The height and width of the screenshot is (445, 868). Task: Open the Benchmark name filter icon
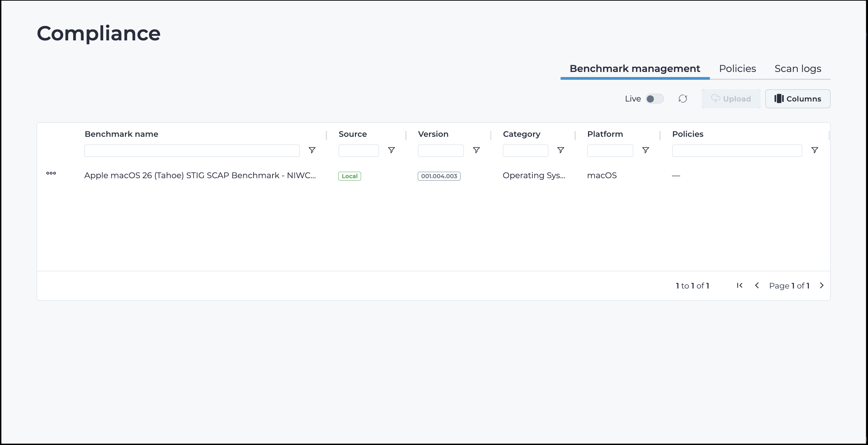tap(312, 150)
